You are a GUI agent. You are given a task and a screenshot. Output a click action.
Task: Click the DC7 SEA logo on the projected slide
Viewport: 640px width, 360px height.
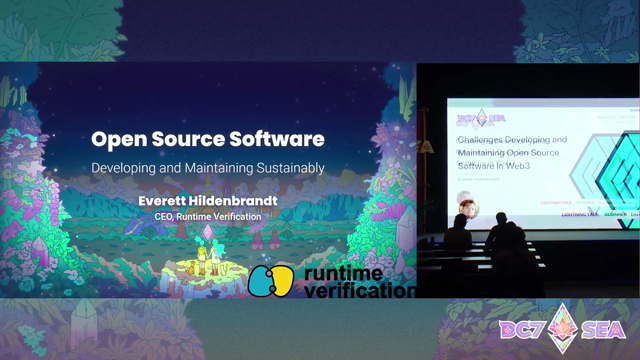pyautogui.click(x=481, y=118)
